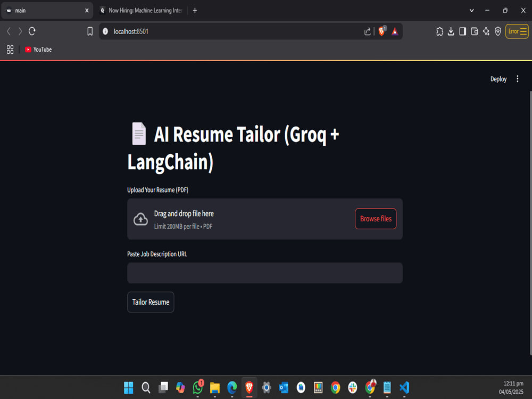
Task: Click the drag and drop upload area
Action: (x=264, y=219)
